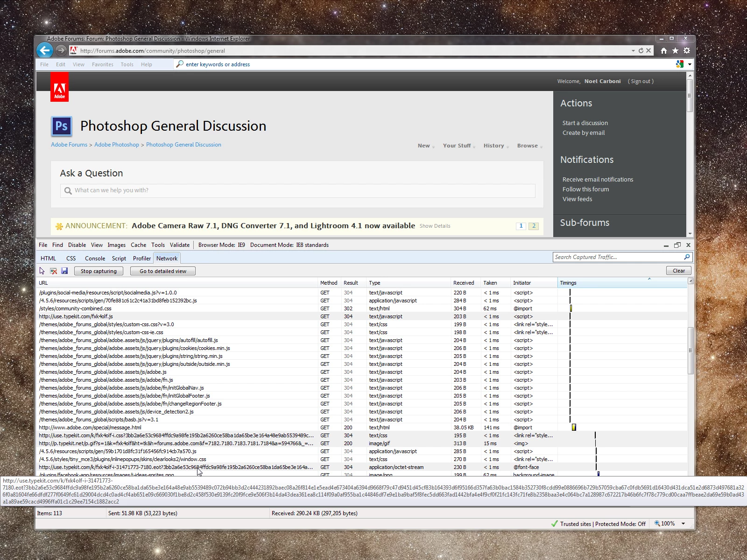Open the View feeds link

[x=577, y=199]
